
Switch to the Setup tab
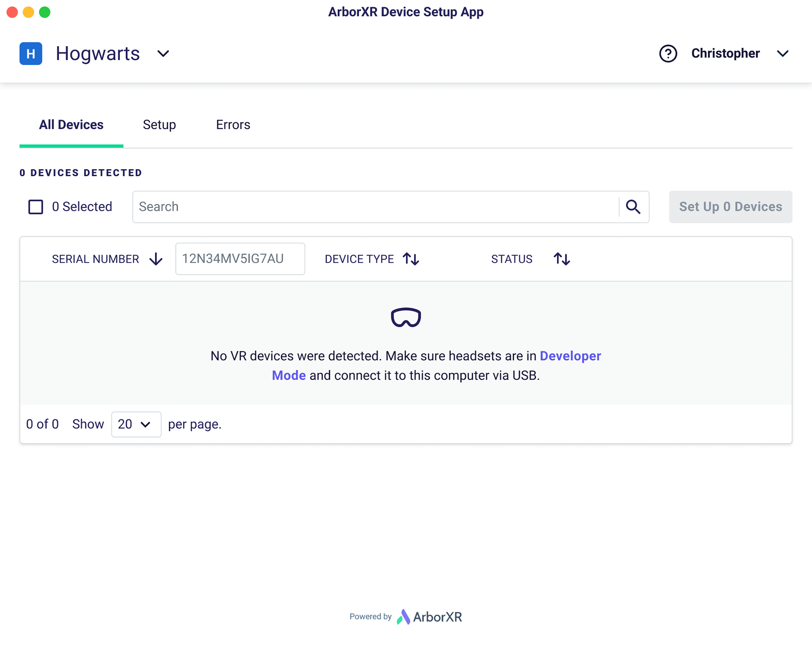(159, 125)
